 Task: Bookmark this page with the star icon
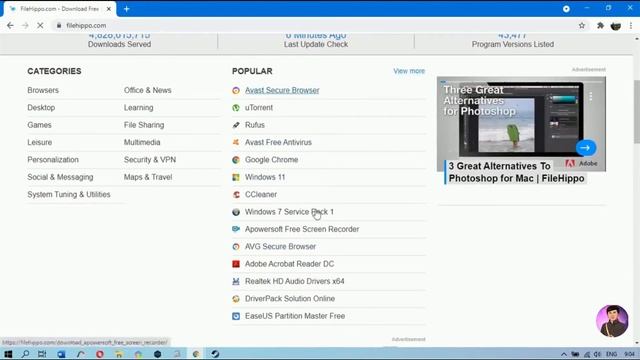click(x=582, y=25)
